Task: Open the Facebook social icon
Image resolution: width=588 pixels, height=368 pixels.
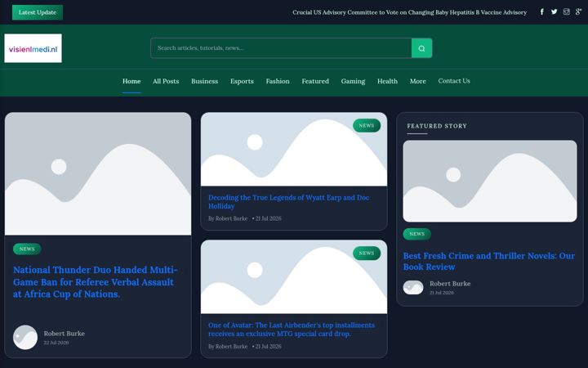Action: tap(542, 12)
